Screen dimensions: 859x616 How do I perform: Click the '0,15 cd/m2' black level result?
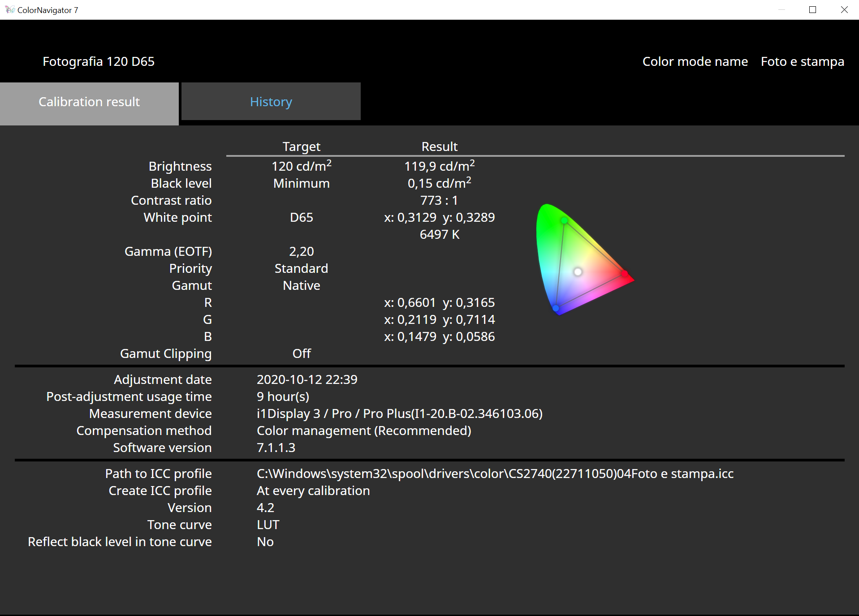(x=440, y=183)
